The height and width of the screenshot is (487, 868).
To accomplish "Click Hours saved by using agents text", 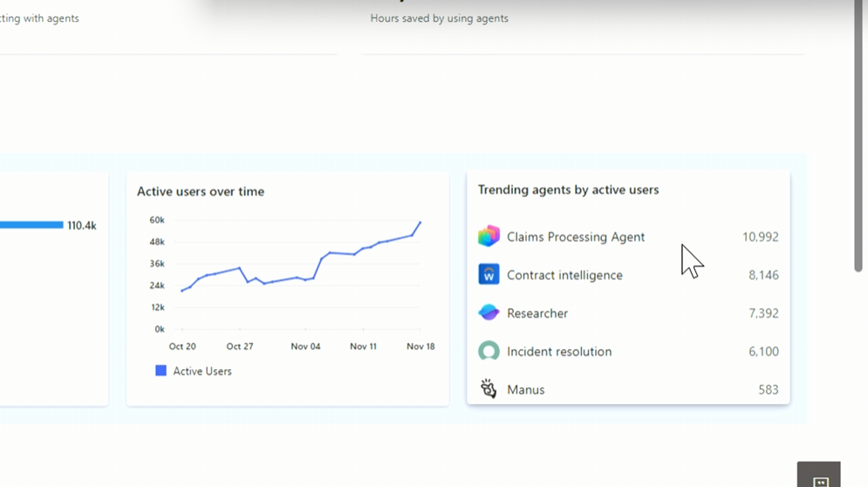I will tap(439, 18).
